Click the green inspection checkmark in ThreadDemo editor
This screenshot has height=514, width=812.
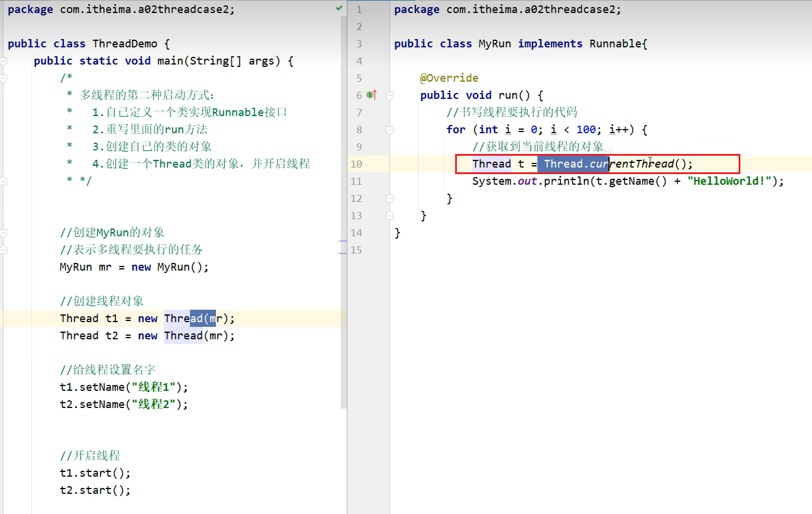339,8
